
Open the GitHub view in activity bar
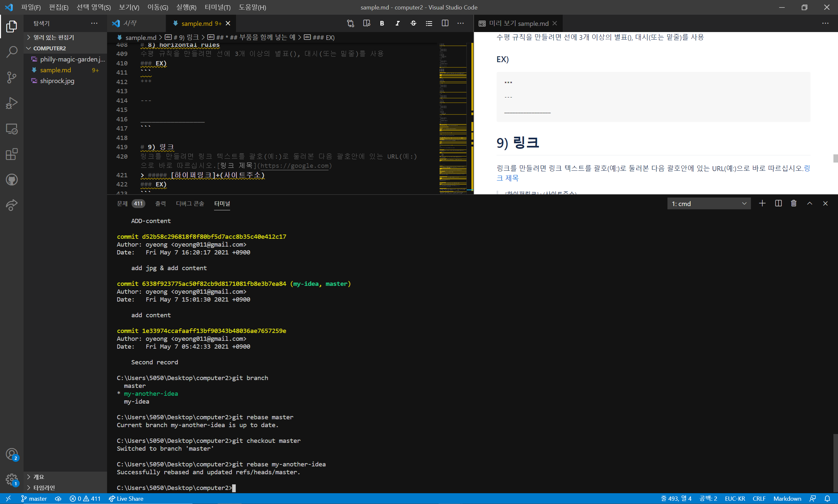(x=11, y=180)
